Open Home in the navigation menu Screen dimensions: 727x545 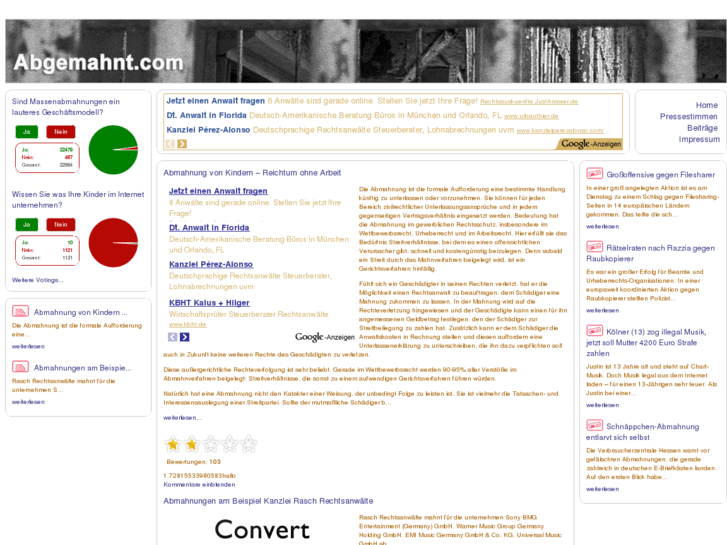(706, 105)
